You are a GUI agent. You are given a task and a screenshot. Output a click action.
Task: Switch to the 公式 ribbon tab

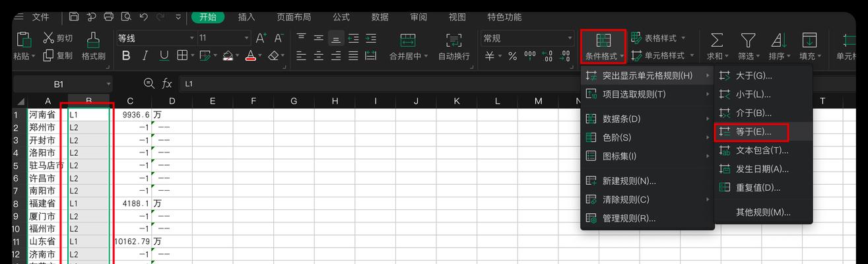[x=341, y=16]
